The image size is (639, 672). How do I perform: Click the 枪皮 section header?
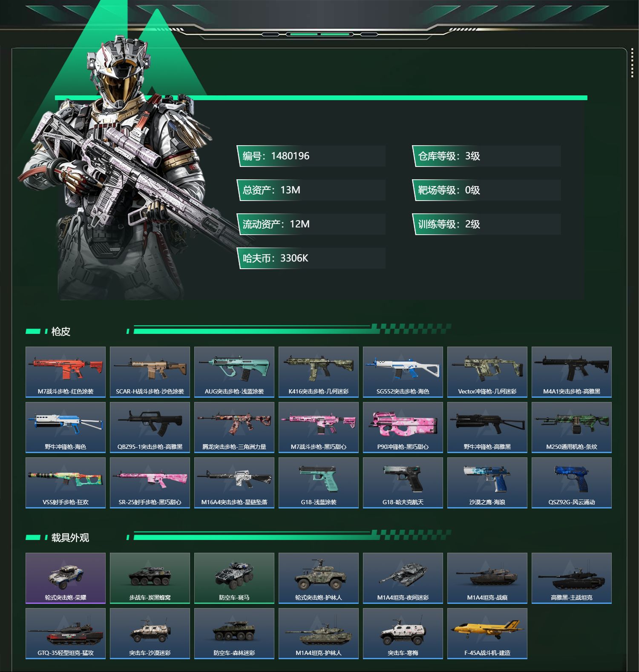[x=60, y=331]
